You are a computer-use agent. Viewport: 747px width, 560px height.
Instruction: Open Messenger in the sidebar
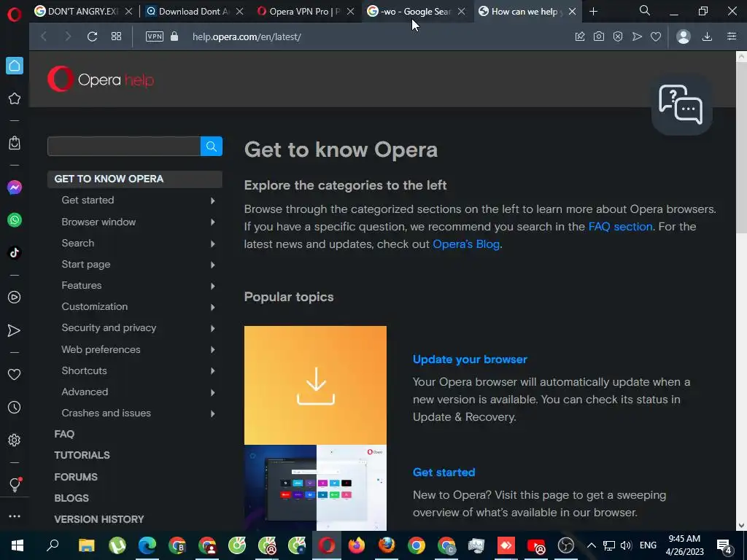[15, 187]
